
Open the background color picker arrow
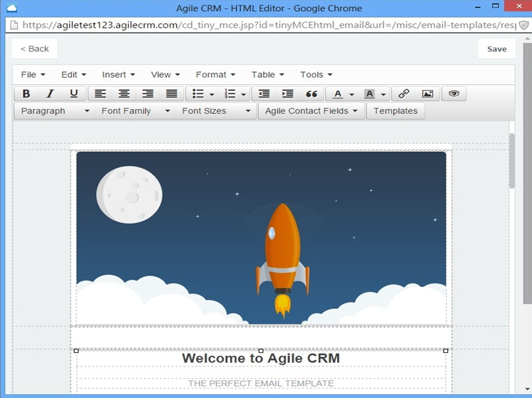pos(384,94)
